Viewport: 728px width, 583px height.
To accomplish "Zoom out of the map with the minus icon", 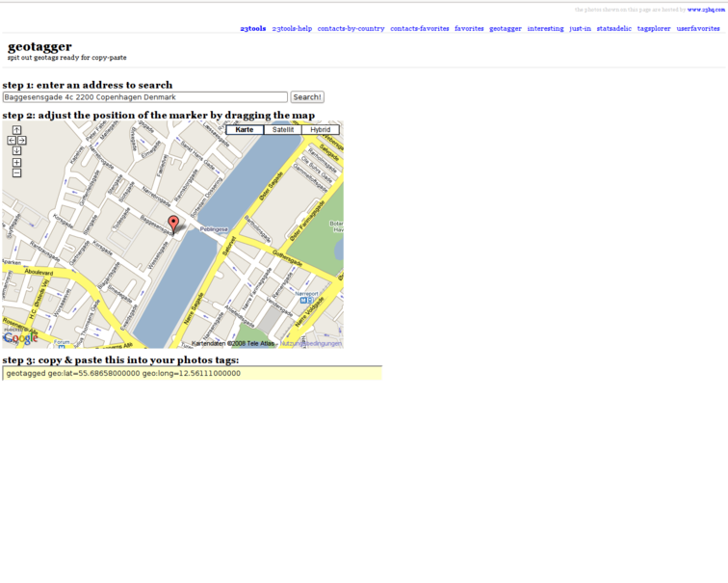I will 16,172.
